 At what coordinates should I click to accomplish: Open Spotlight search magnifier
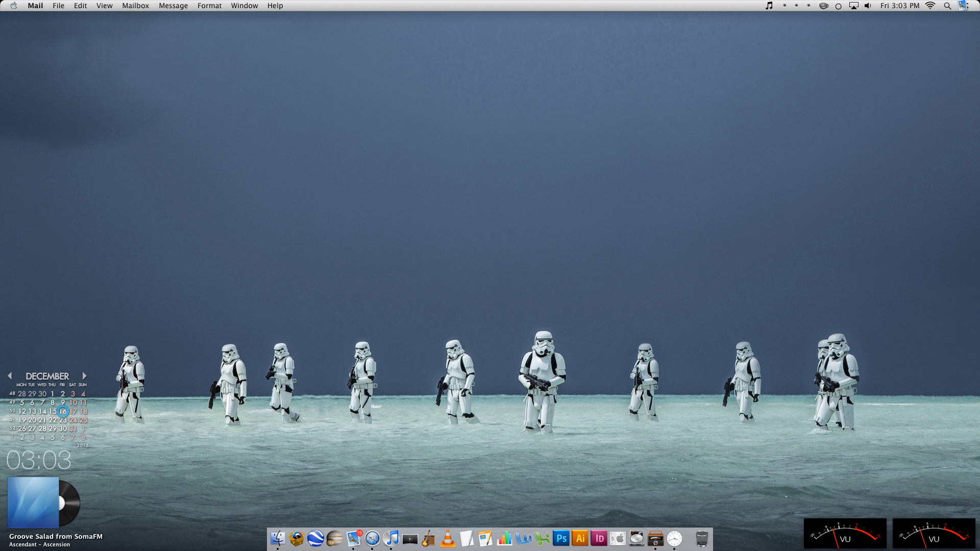click(x=947, y=6)
